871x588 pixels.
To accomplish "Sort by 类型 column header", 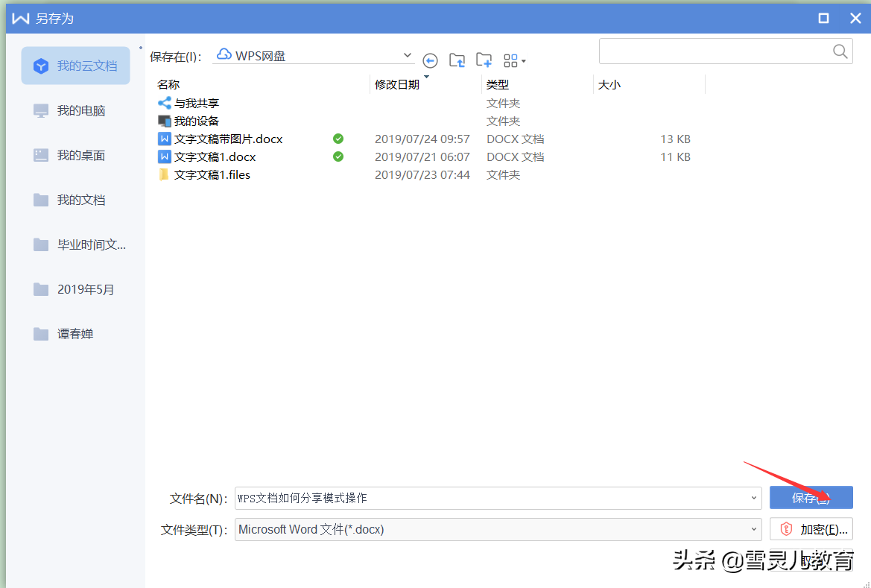I will pos(498,84).
